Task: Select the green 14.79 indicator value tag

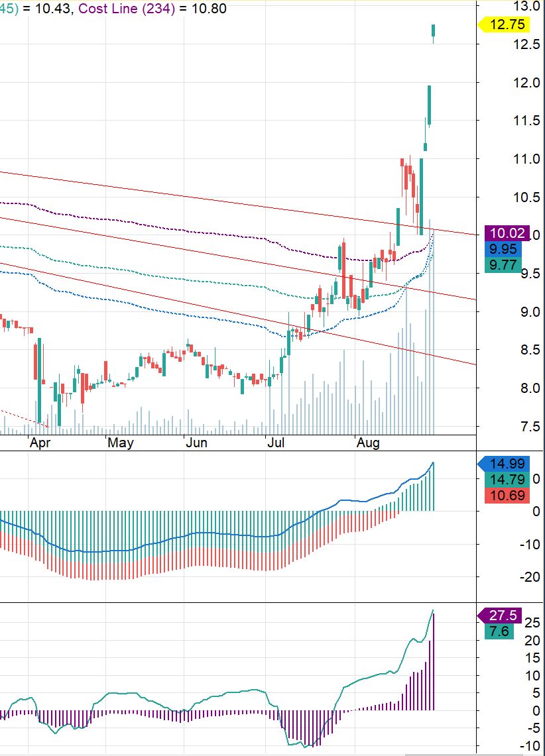Action: [x=507, y=480]
